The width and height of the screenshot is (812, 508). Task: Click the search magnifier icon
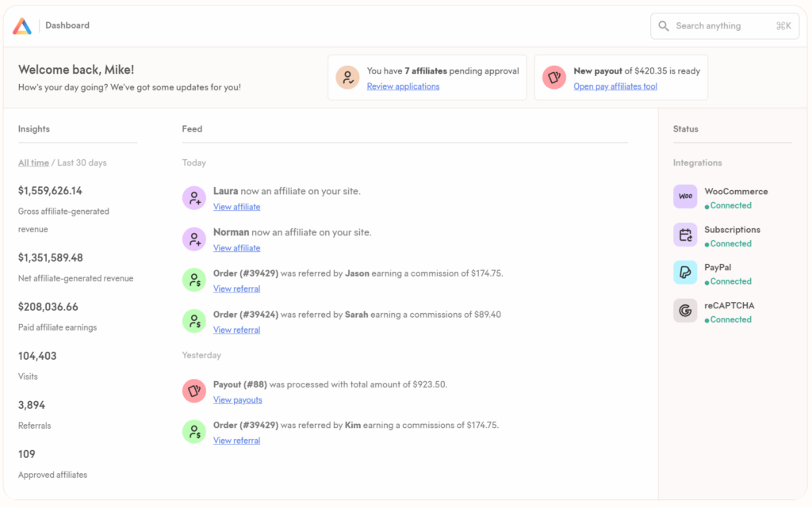(x=664, y=26)
